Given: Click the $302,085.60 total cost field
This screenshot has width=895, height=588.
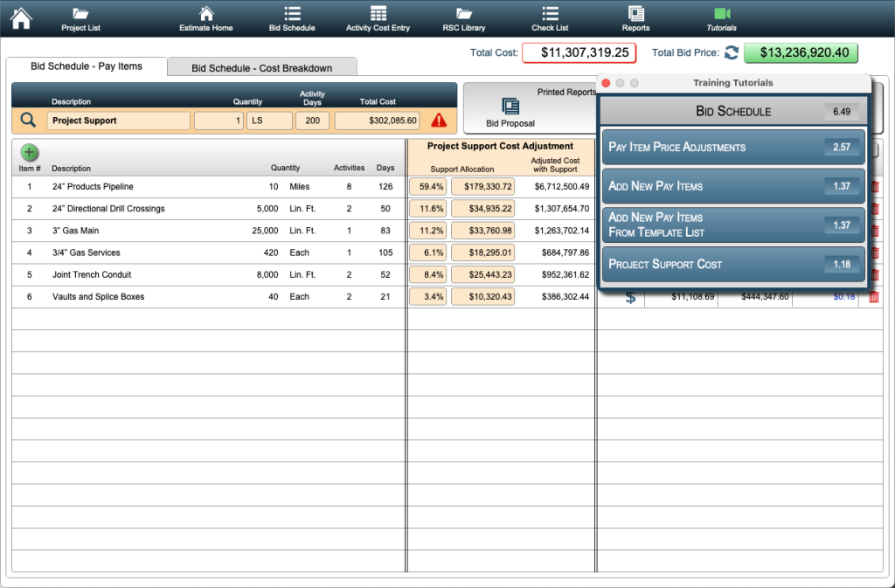Looking at the screenshot, I should coord(377,121).
